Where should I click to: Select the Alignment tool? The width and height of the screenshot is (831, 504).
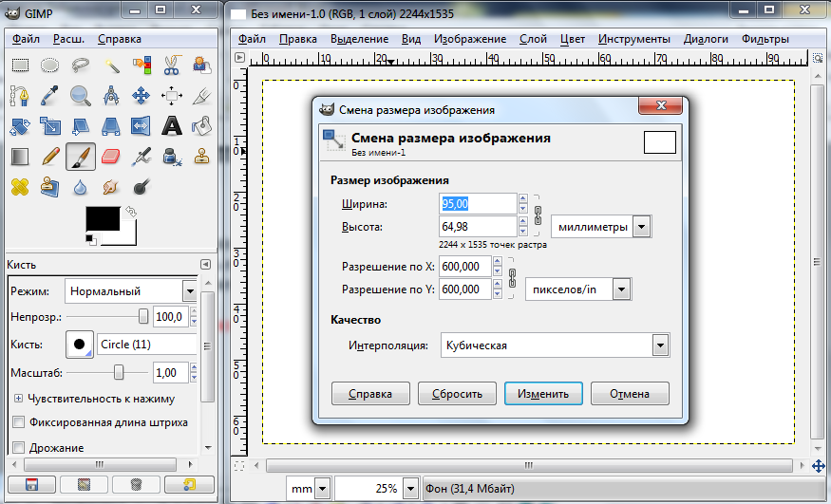tap(172, 96)
